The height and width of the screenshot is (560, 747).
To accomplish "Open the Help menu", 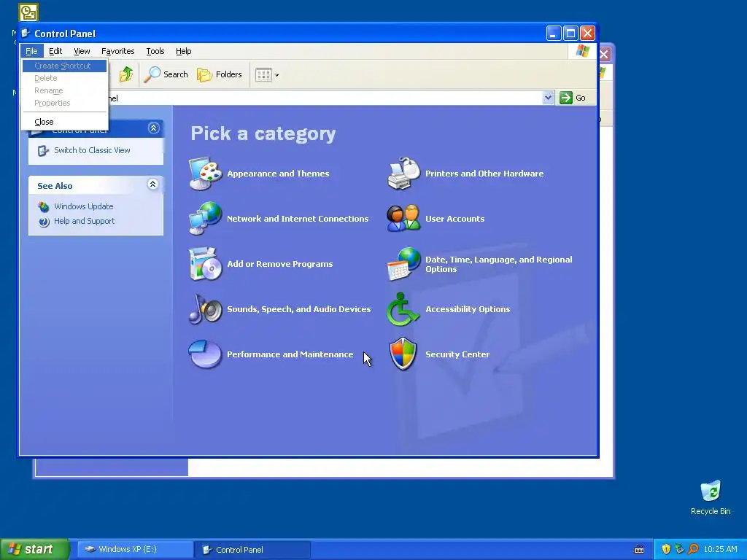I will point(183,51).
